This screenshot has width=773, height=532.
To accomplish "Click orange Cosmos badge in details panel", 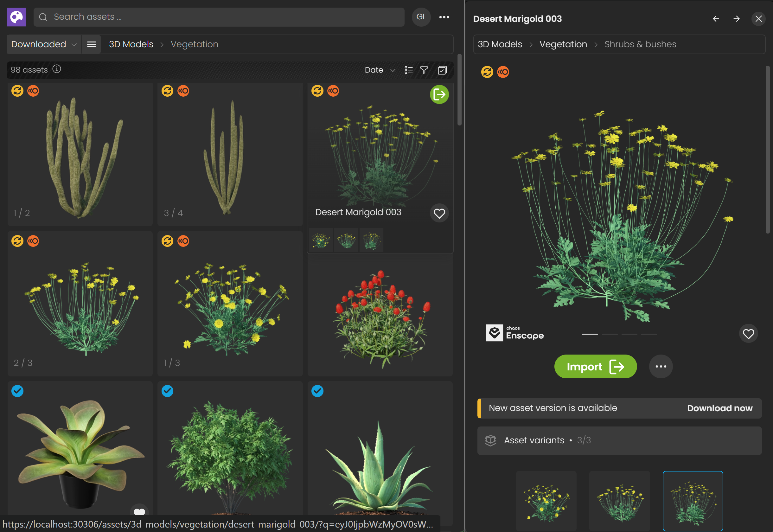I will (503, 72).
